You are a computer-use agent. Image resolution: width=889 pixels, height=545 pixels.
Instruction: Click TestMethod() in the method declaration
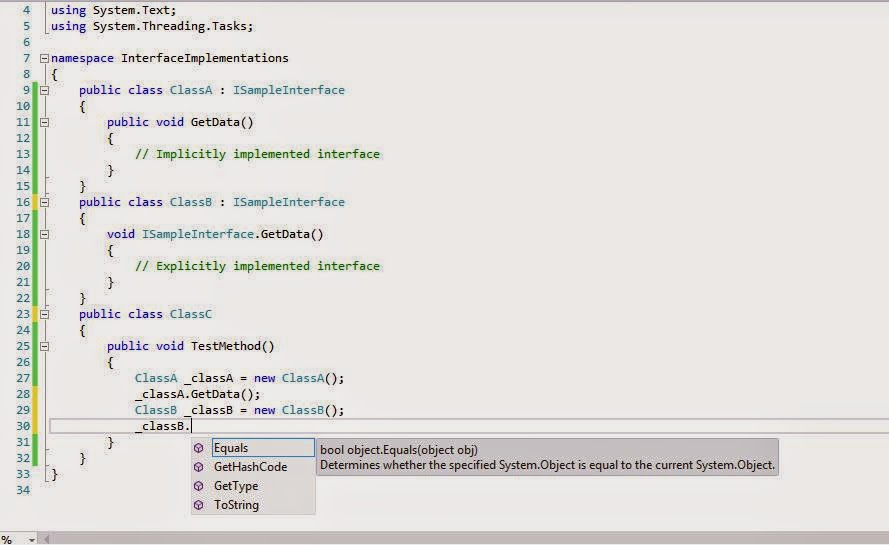point(232,346)
